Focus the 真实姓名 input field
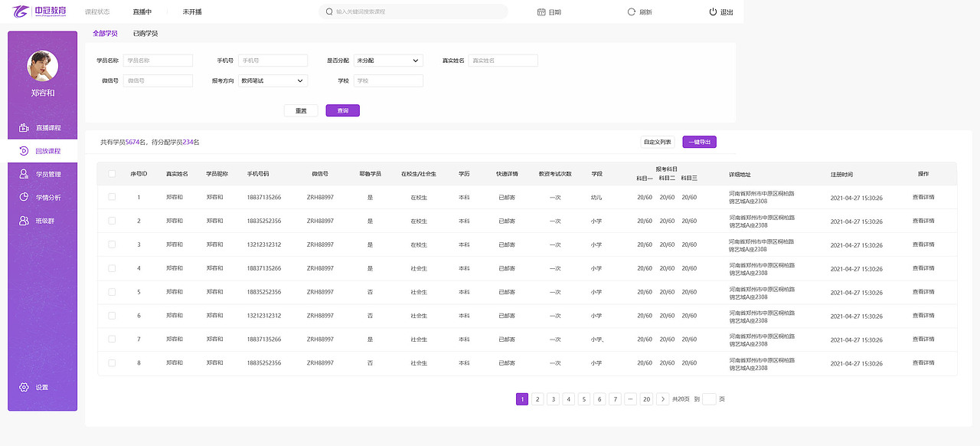Image resolution: width=980 pixels, height=446 pixels. 503,61
